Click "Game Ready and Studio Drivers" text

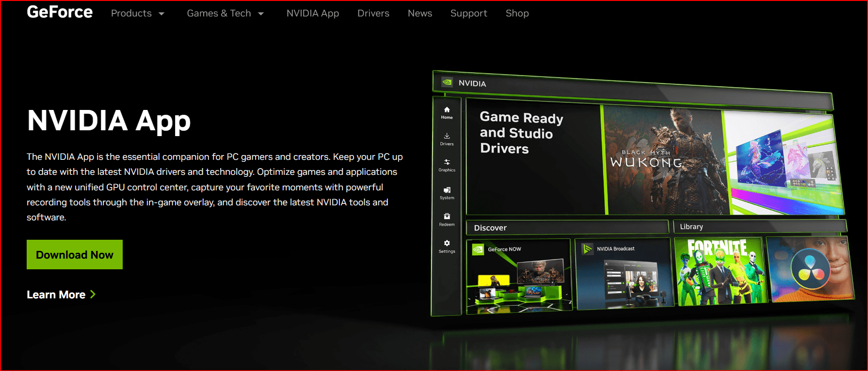click(521, 133)
